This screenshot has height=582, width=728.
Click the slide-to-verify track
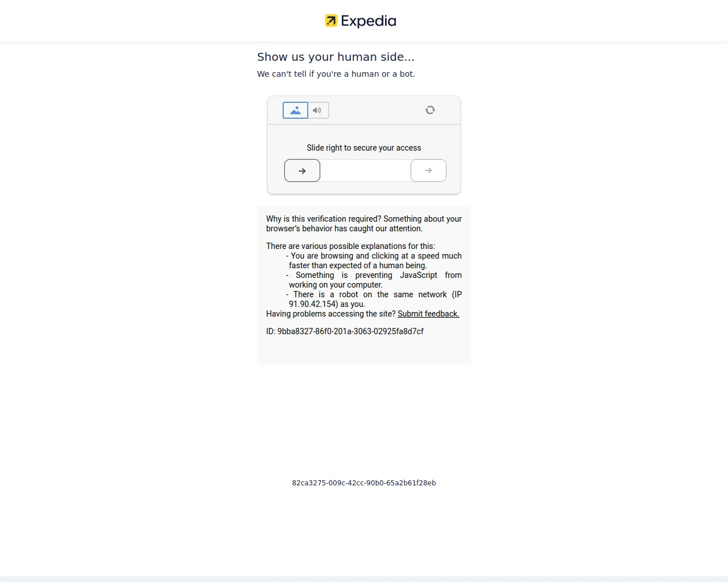point(364,171)
